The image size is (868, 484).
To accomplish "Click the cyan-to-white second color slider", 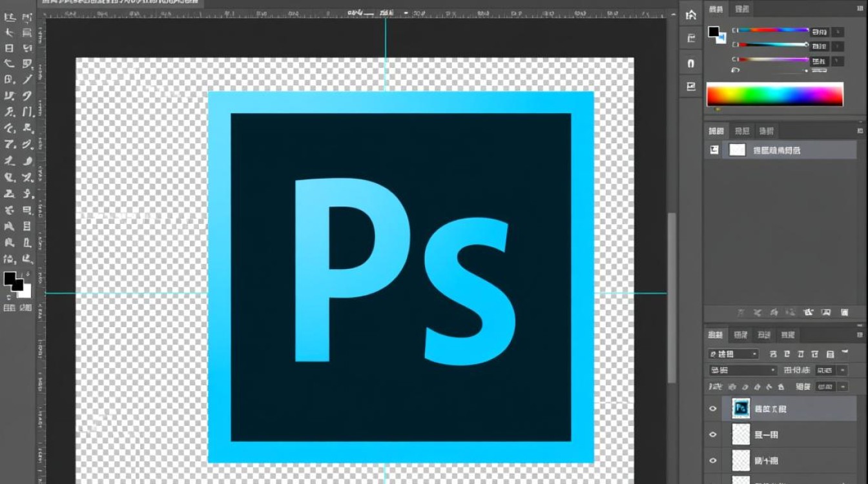I will click(x=774, y=45).
